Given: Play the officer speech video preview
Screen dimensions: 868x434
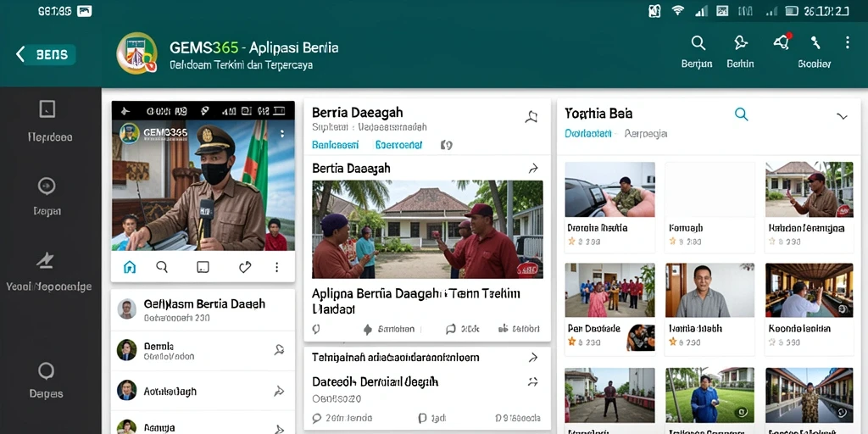Looking at the screenshot, I should [x=203, y=186].
